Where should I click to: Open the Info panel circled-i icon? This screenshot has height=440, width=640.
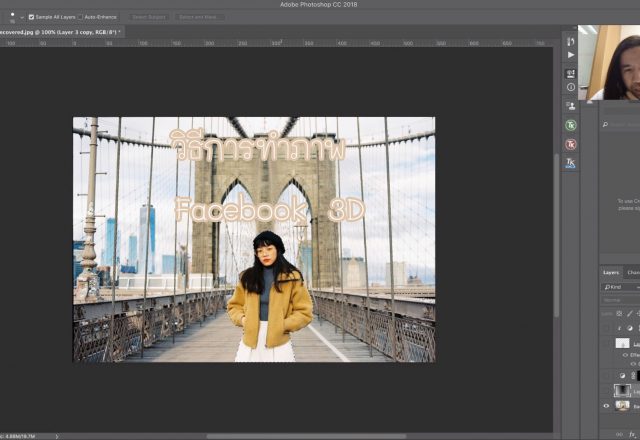(x=571, y=87)
